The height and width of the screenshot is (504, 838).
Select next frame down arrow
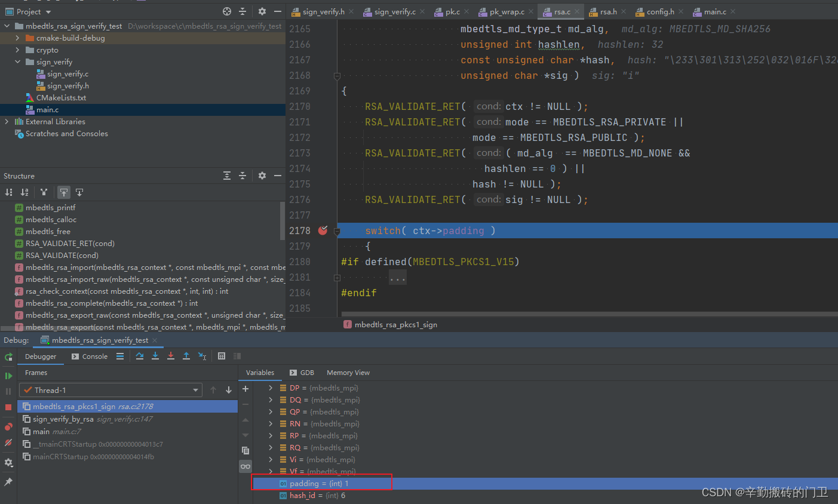pos(229,390)
